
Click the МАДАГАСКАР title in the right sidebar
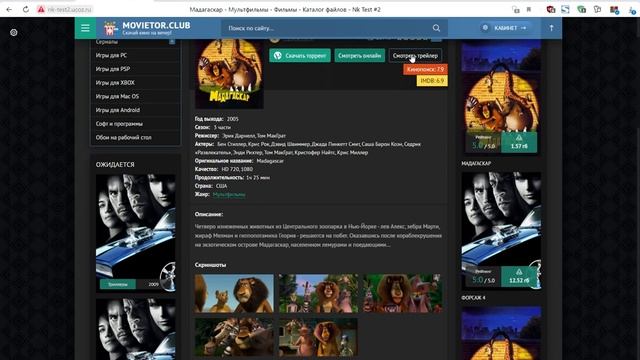tap(476, 163)
